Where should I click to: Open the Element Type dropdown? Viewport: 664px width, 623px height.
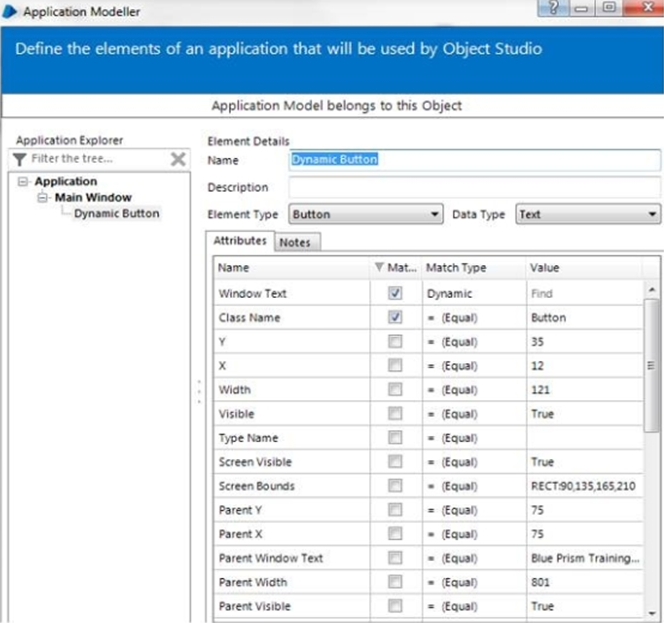pos(434,214)
